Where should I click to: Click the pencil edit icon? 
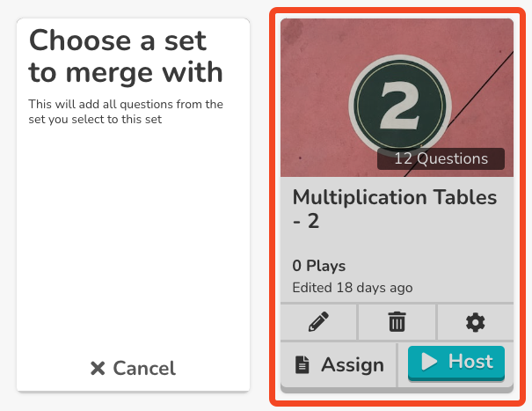pos(318,322)
